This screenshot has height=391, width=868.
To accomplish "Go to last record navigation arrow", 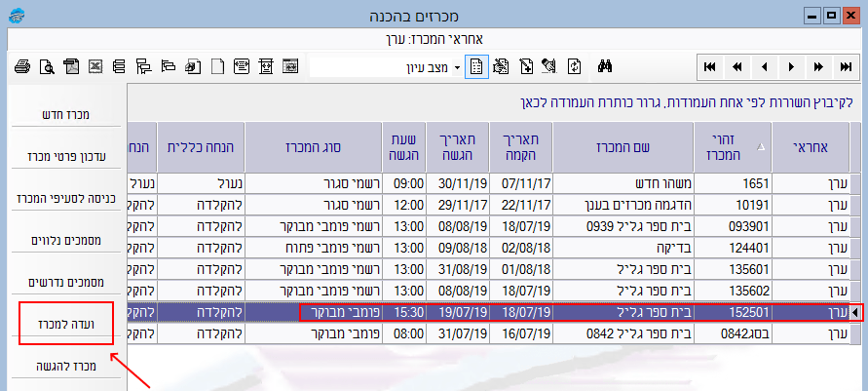I will pyautogui.click(x=846, y=66).
